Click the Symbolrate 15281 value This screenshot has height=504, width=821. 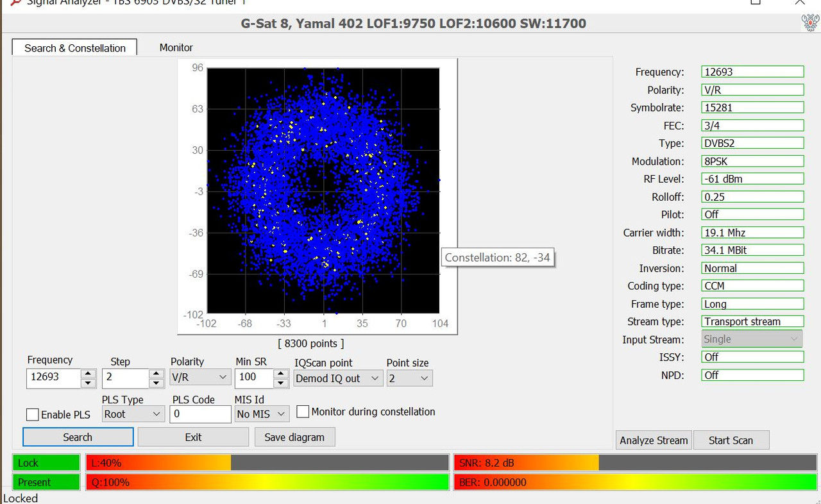click(752, 108)
